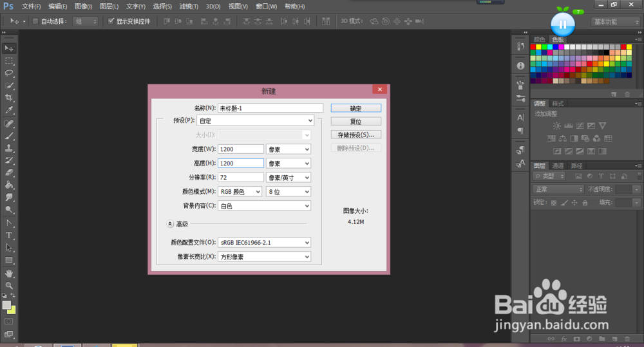644x347 pixels.
Task: Open the Color Mode RGB dropdown
Action: pos(240,192)
